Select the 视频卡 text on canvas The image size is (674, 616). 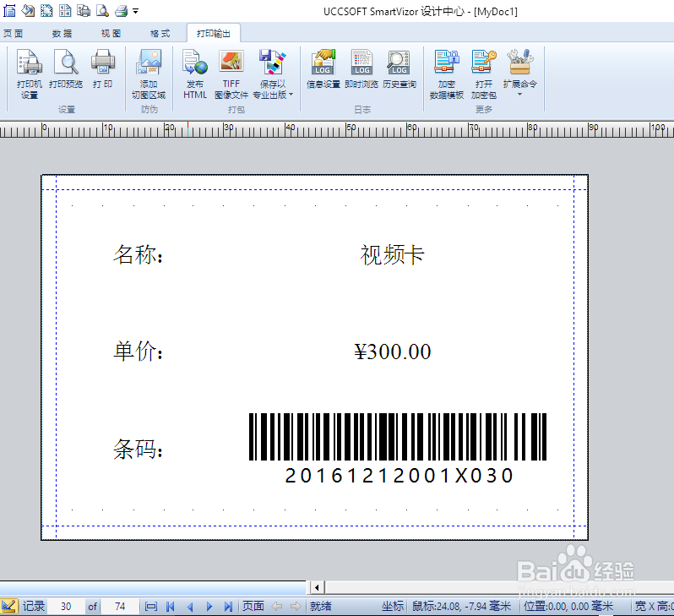click(x=392, y=254)
